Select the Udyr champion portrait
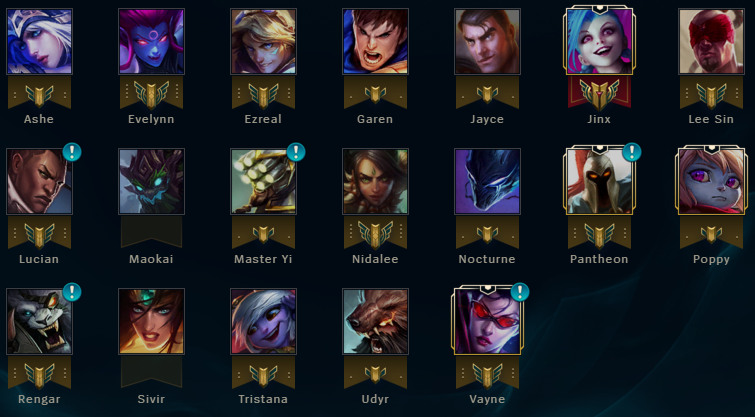The width and height of the screenshot is (755, 417). (375, 321)
